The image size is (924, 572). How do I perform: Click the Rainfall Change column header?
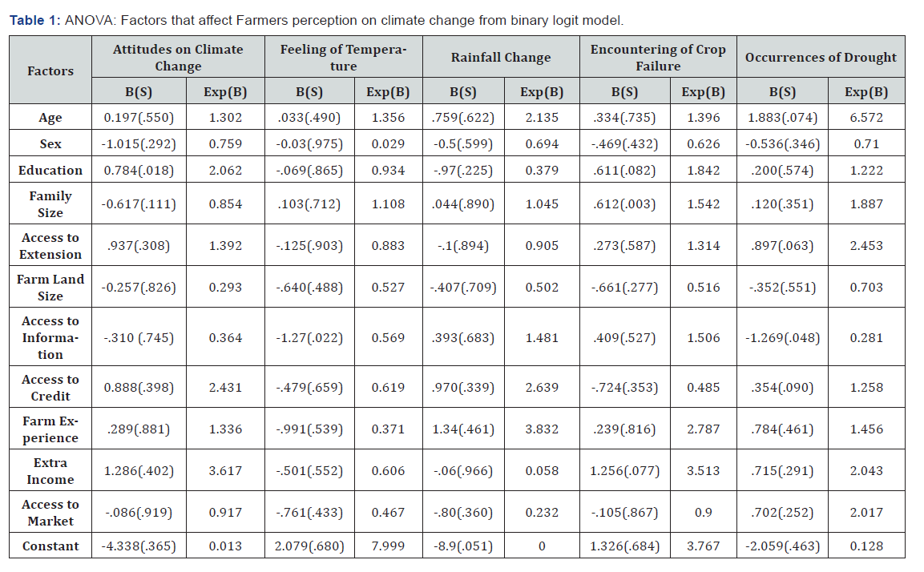[501, 58]
